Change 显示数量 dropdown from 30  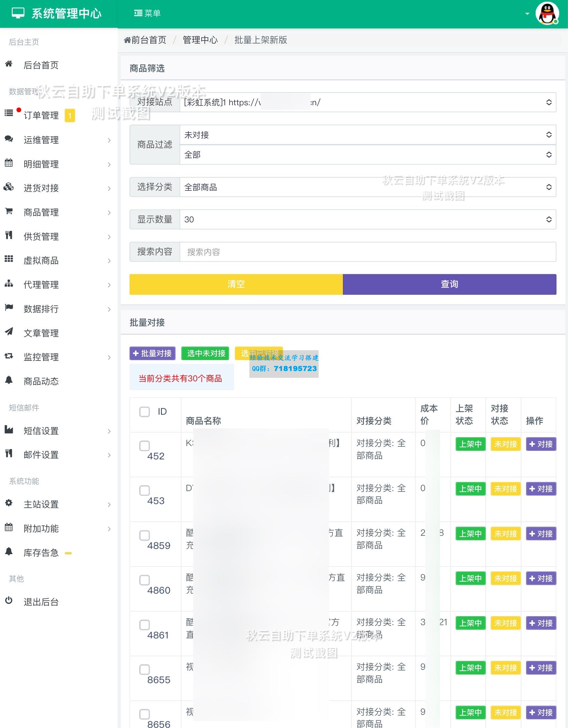click(367, 219)
